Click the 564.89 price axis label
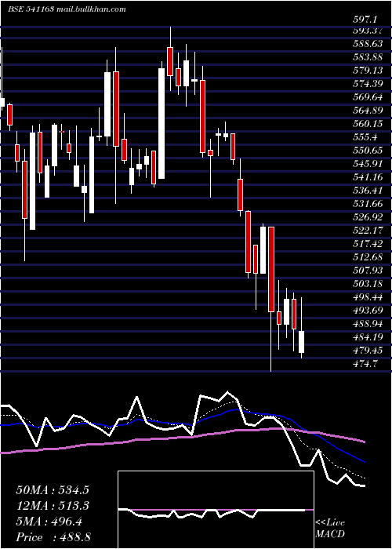The image size is (392, 549). click(x=367, y=111)
